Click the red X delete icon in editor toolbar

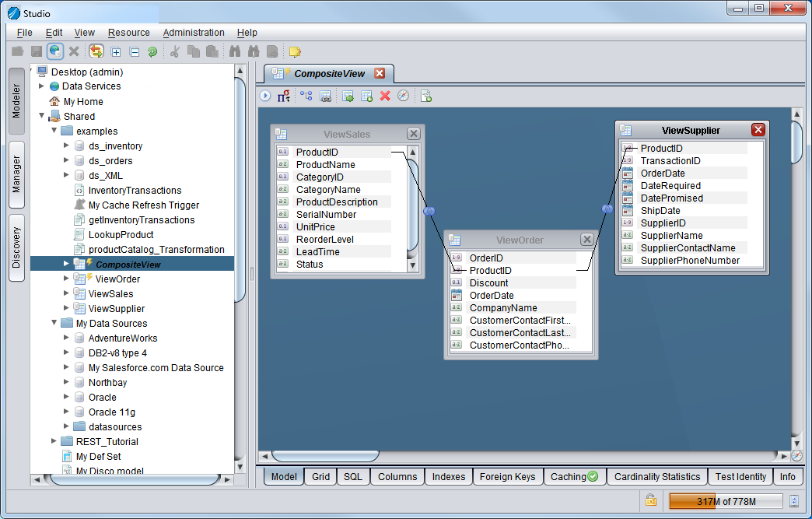[385, 96]
